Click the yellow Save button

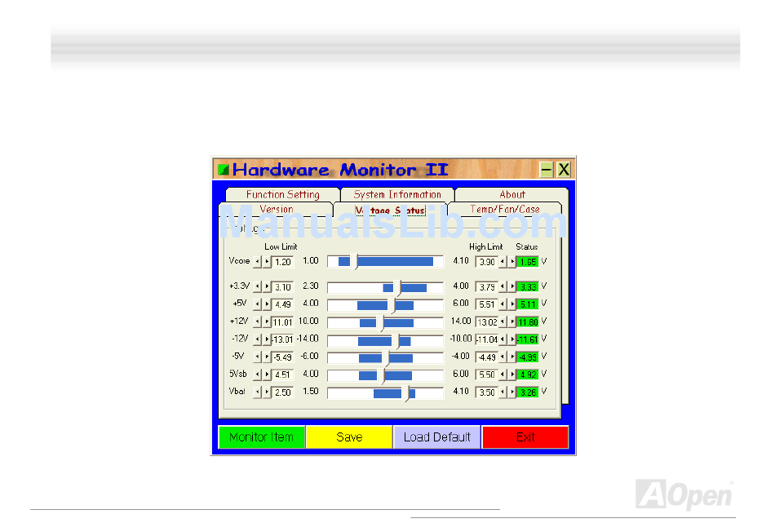tap(349, 437)
